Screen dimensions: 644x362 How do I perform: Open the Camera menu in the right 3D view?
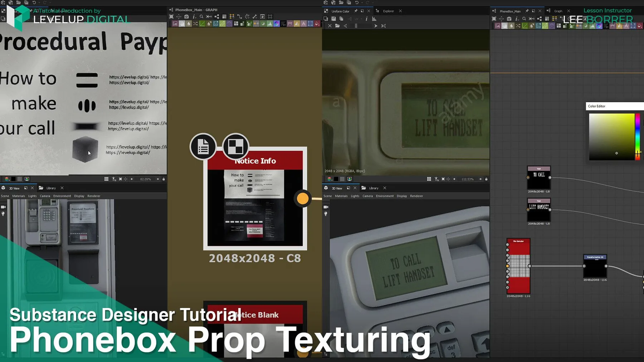point(367,196)
